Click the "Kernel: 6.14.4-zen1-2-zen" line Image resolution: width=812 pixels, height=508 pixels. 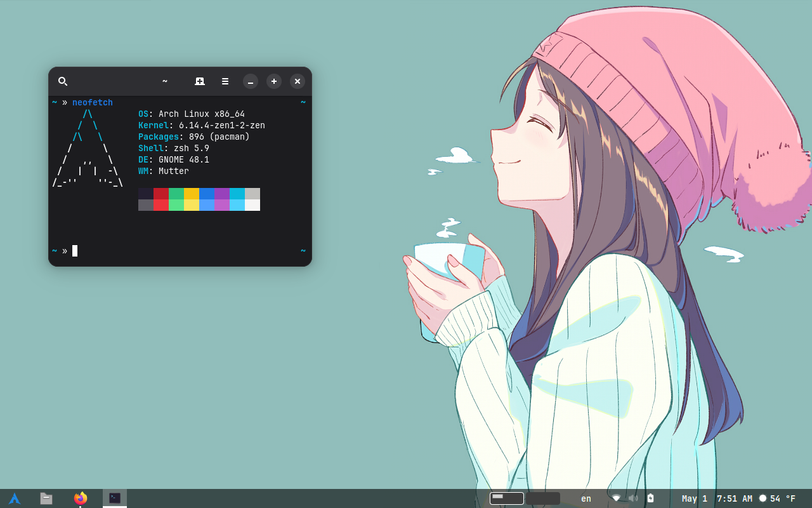(202, 125)
